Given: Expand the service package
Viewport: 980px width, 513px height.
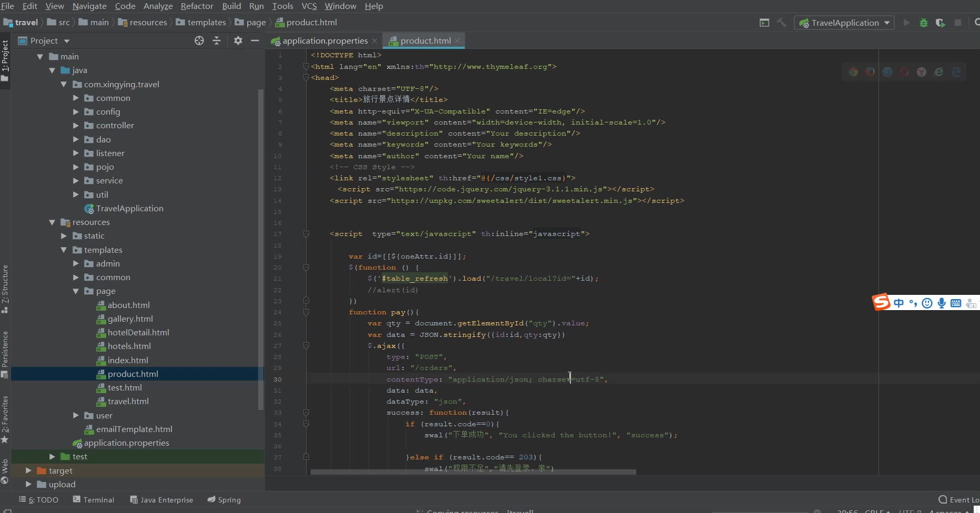Looking at the screenshot, I should click(x=76, y=180).
